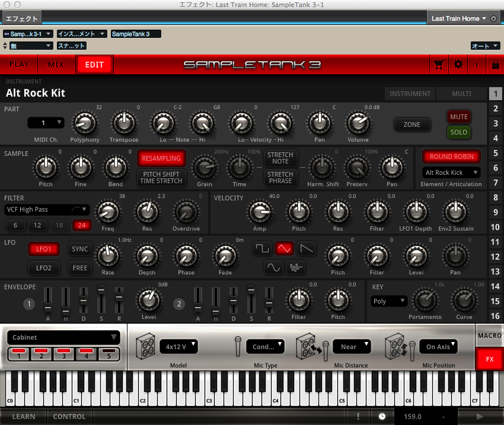Open the Near mic distance dropdown

pyautogui.click(x=352, y=347)
